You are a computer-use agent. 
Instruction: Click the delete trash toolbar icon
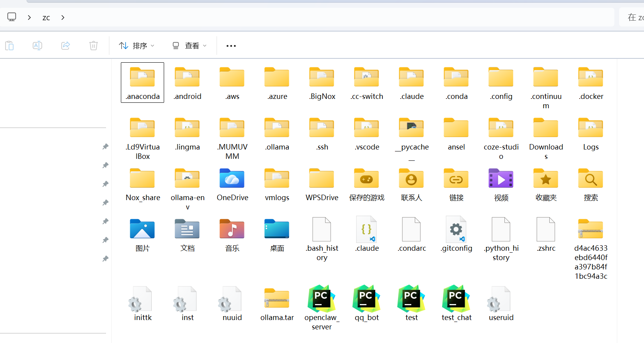94,46
